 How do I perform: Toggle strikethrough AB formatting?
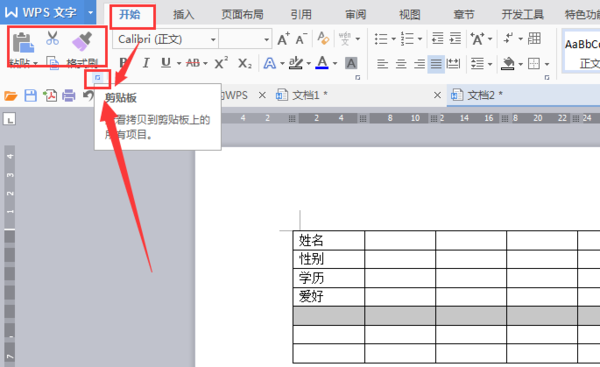193,63
